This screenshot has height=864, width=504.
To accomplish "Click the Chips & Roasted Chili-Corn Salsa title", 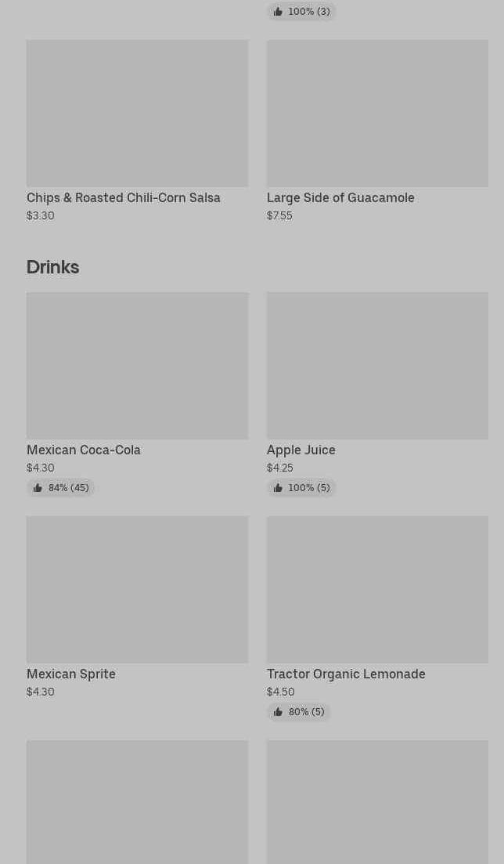I will click(x=124, y=198).
